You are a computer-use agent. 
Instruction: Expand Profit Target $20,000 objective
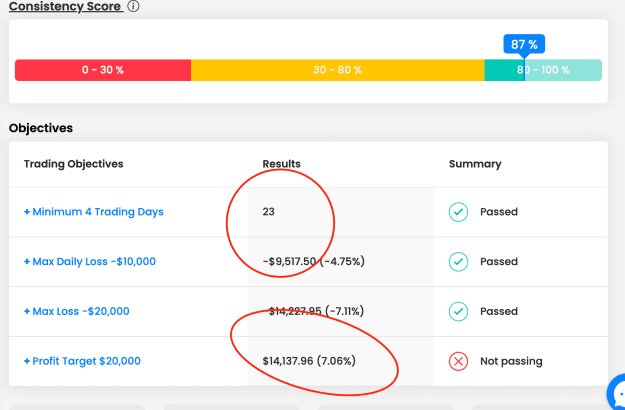(82, 361)
